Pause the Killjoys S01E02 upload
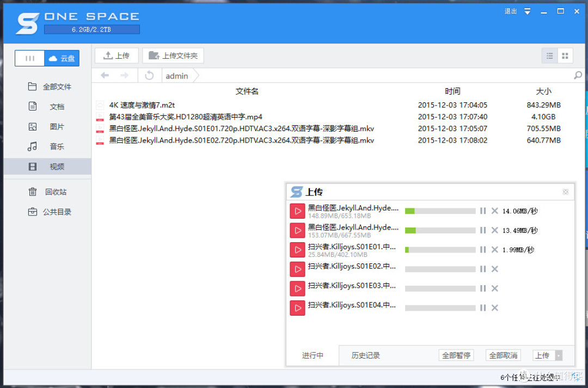This screenshot has width=588, height=388. point(482,269)
